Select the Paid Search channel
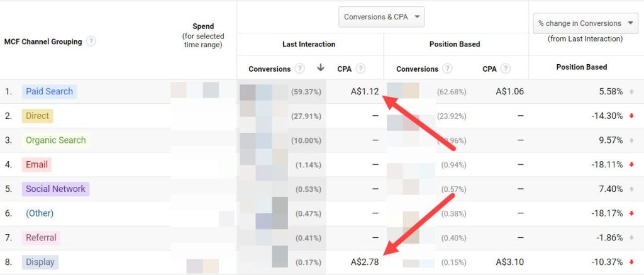The image size is (644, 275). coord(49,91)
